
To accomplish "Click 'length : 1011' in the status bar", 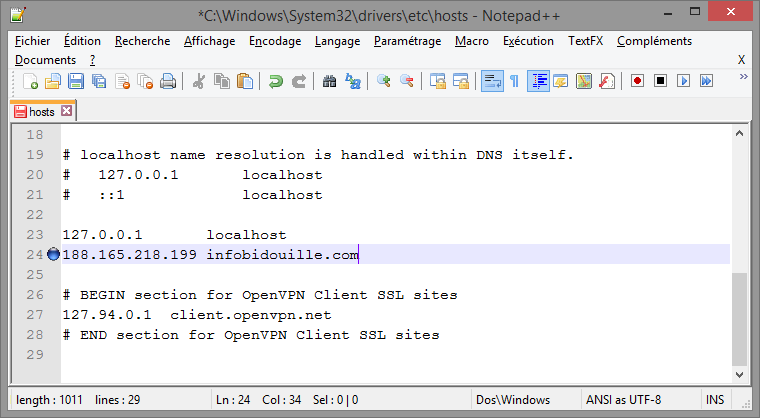I will click(49, 400).
